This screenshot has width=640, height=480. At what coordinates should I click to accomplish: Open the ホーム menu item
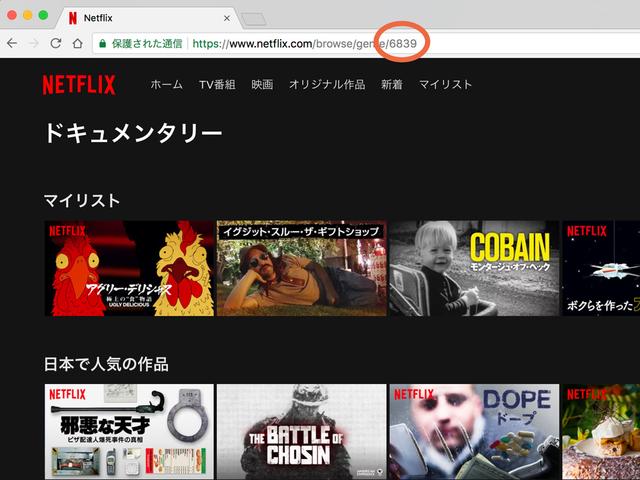coord(167,84)
